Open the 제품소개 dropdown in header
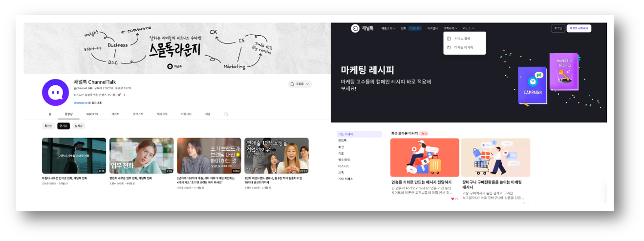This screenshot has height=241, width=644. pos(388,28)
